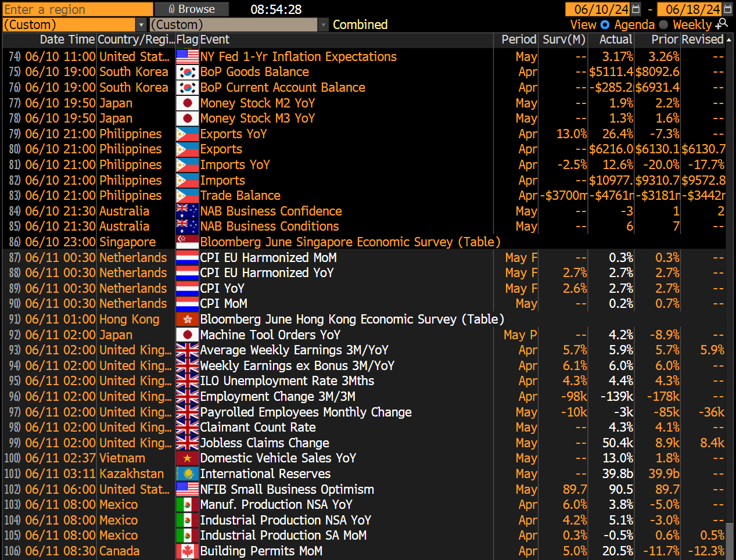Click the 06/10/24 start date field
Image resolution: width=736 pixels, height=560 pixels.
click(x=598, y=9)
